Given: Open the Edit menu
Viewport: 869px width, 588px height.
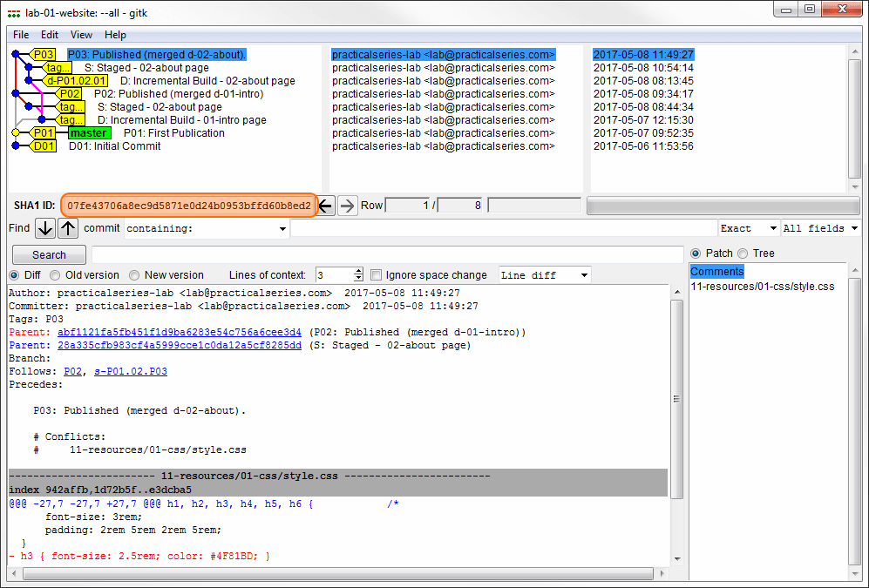Looking at the screenshot, I should [x=50, y=35].
